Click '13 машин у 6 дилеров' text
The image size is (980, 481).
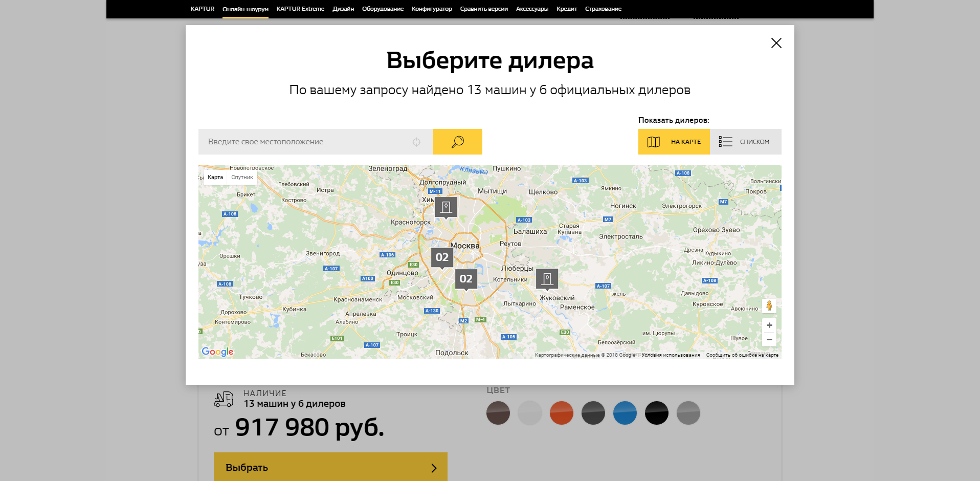pos(295,404)
